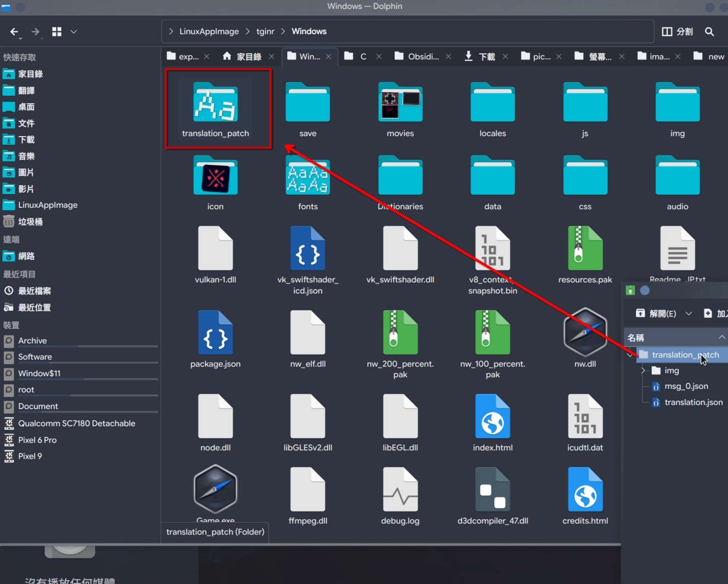Viewport: 728px width, 584px height.
Task: Open the search magnifier in Dolphin
Action: 709,32
